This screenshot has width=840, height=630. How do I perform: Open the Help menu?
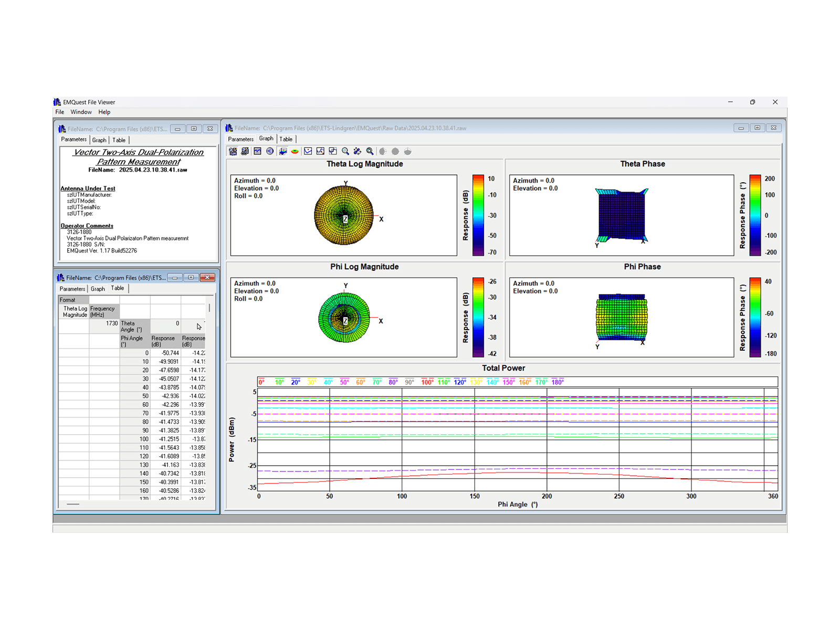[x=104, y=112]
